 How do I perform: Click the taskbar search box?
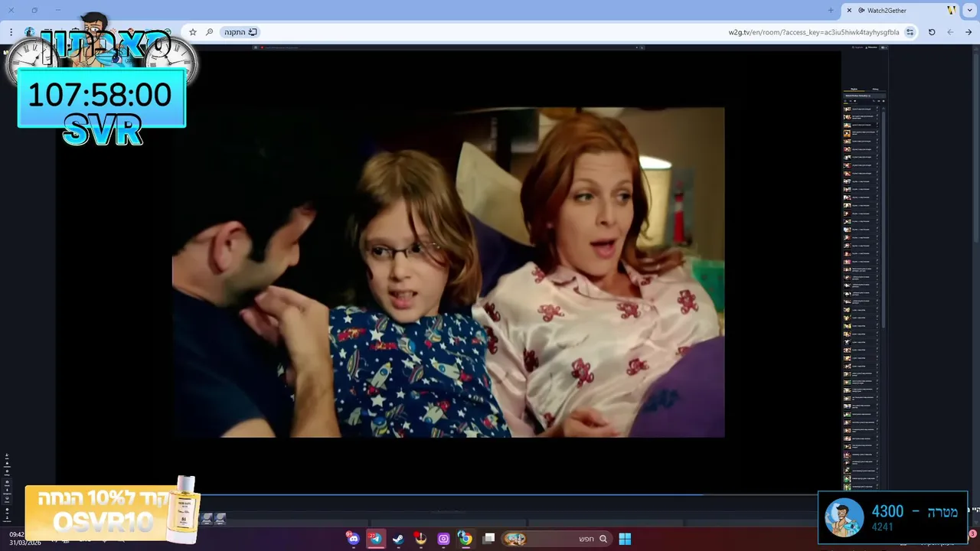coord(557,539)
